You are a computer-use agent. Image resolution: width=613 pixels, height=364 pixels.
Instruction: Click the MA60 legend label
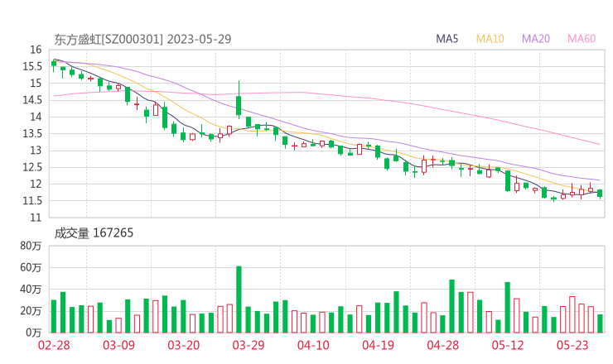click(x=582, y=39)
